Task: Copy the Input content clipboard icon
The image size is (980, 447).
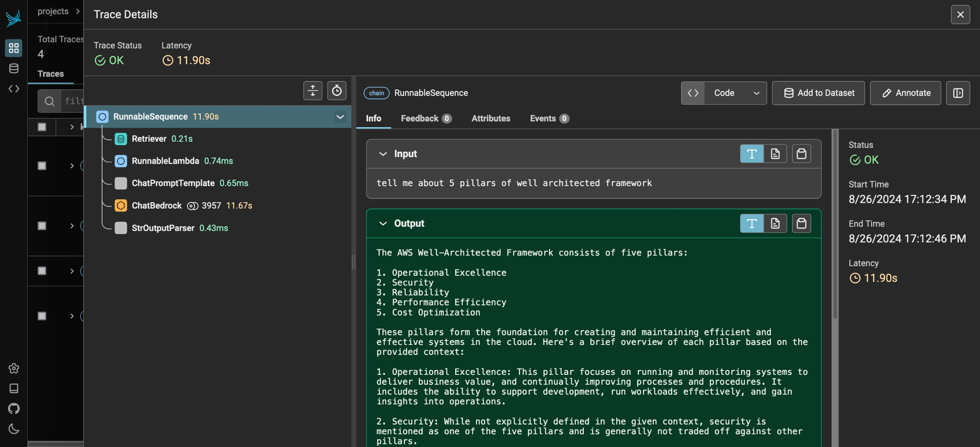Action: [801, 154]
